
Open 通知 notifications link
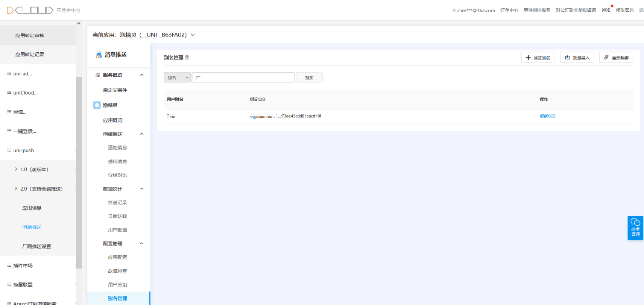(606, 10)
